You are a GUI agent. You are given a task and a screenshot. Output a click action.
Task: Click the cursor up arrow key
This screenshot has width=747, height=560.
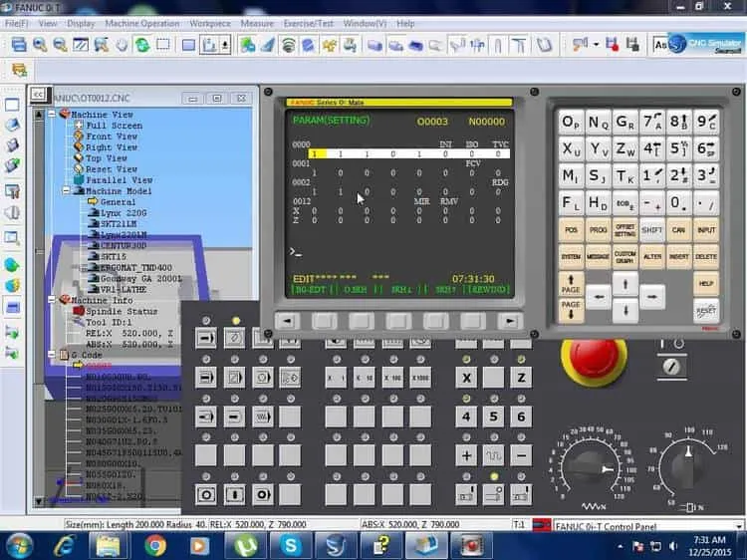(625, 285)
